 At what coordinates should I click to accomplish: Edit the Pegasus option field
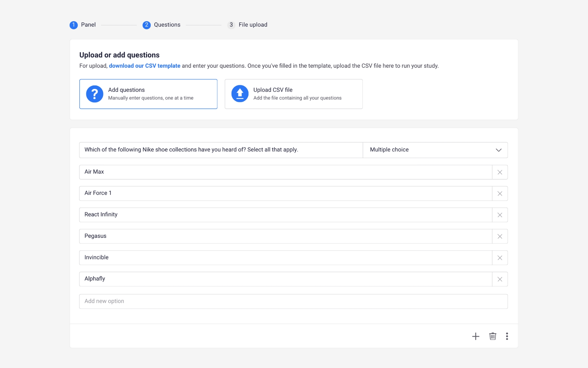(x=286, y=236)
